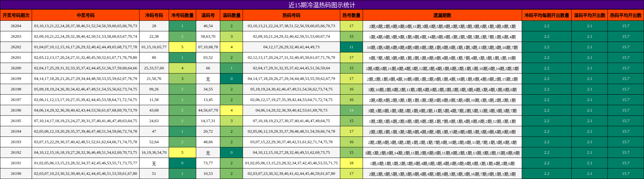Select period cell 26202

coord(16,47)
